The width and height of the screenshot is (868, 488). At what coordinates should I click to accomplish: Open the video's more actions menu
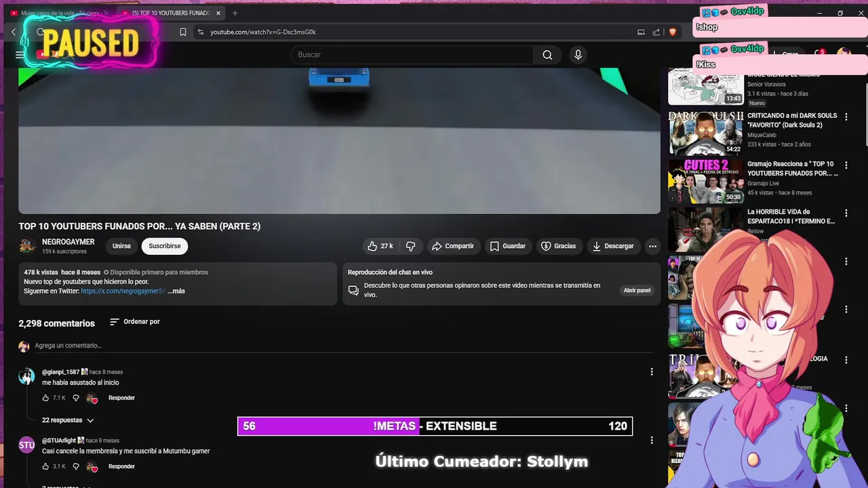tap(652, 246)
